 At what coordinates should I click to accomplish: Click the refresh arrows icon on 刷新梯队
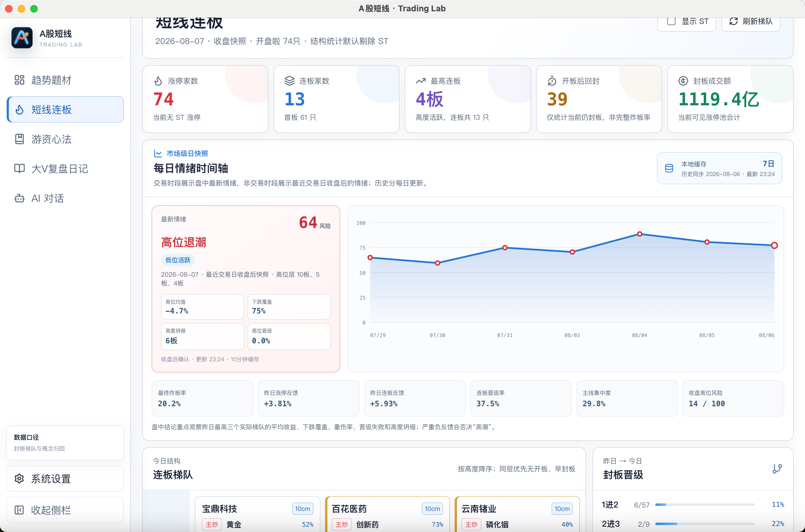pos(733,21)
